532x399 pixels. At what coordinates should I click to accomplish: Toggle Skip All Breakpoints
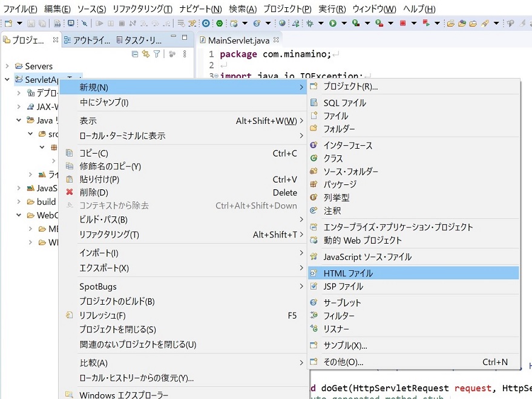(x=85, y=23)
